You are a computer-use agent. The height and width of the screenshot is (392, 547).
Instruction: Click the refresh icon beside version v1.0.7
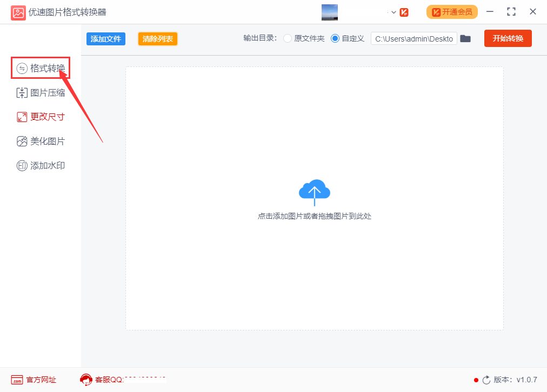pyautogui.click(x=485, y=380)
